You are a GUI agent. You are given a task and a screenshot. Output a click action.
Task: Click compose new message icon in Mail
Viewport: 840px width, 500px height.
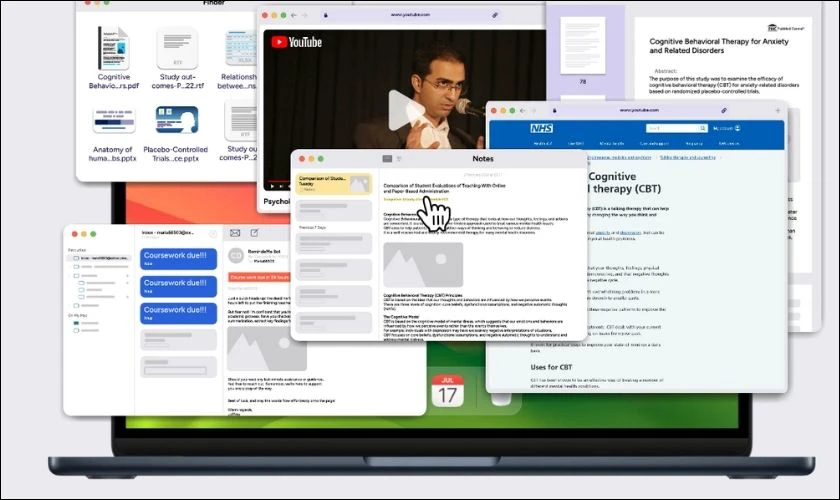tap(254, 233)
